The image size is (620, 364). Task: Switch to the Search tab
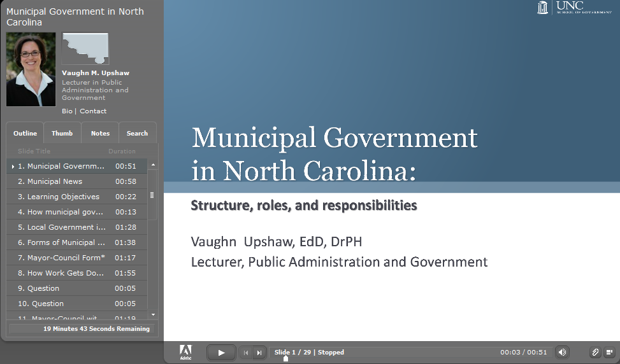click(137, 133)
